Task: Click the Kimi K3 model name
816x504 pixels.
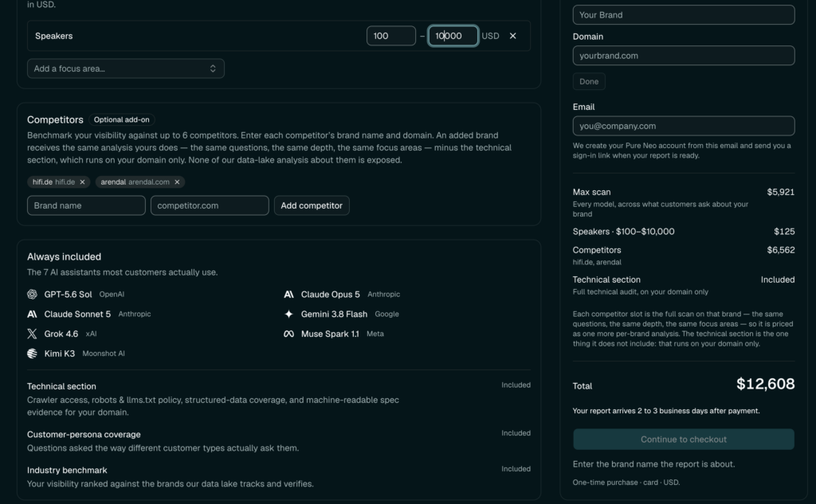Action: click(59, 354)
